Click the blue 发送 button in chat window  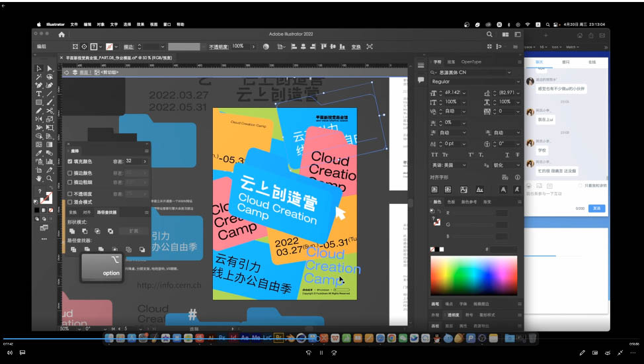[597, 208]
